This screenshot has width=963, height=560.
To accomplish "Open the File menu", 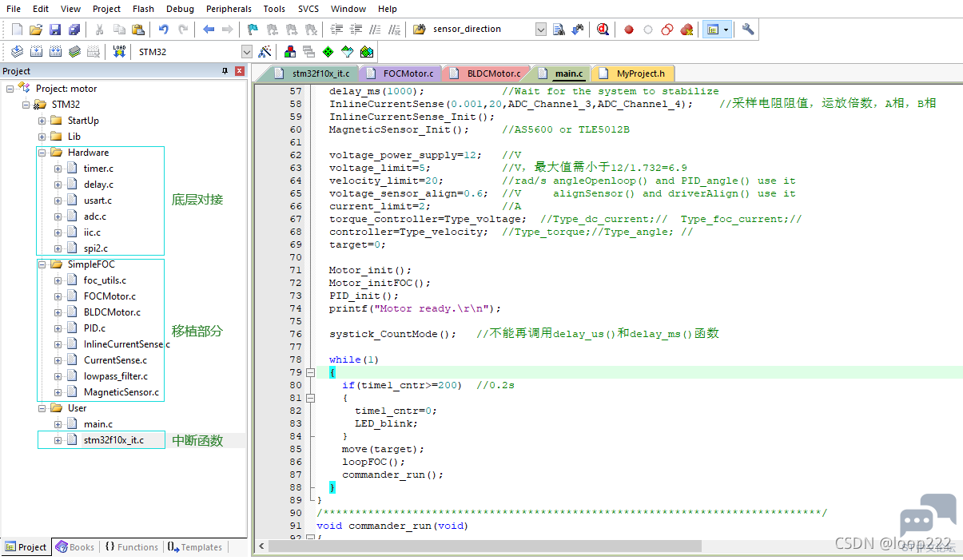I will tap(14, 9).
